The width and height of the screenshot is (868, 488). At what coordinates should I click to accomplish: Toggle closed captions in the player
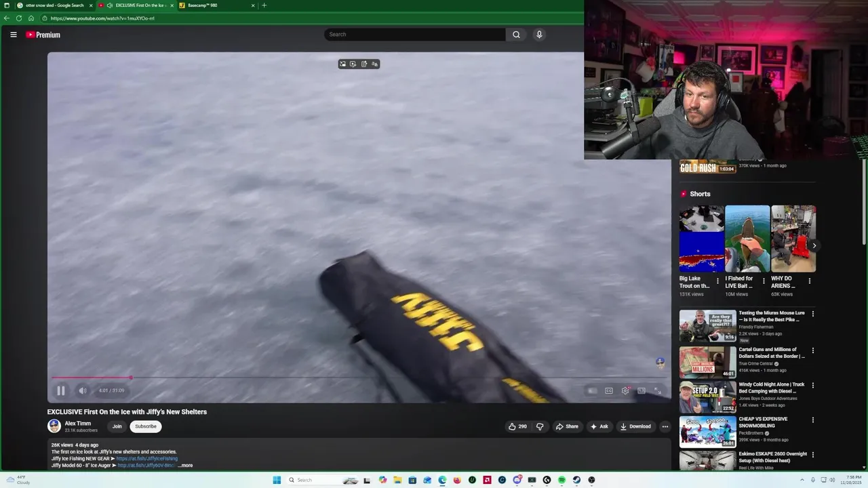tap(609, 390)
